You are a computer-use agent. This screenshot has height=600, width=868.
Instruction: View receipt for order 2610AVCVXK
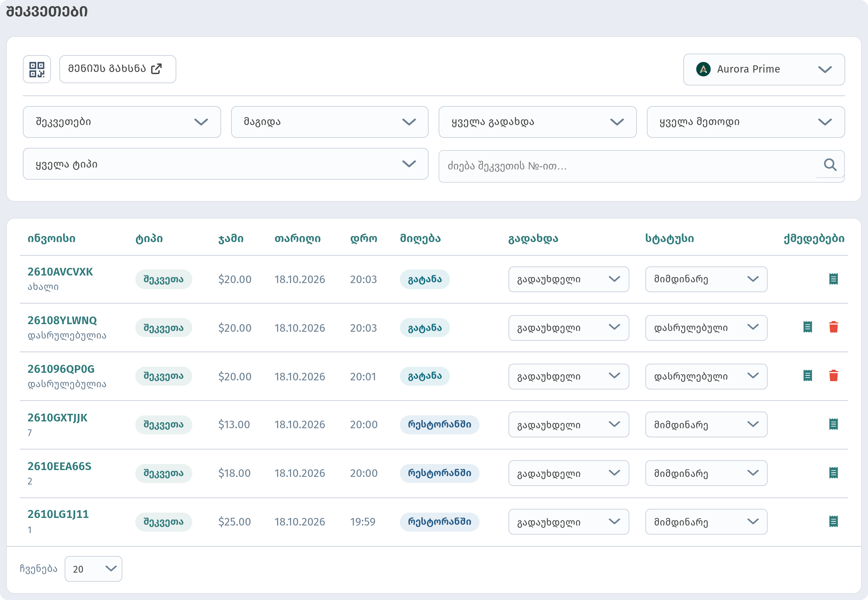pos(833,279)
